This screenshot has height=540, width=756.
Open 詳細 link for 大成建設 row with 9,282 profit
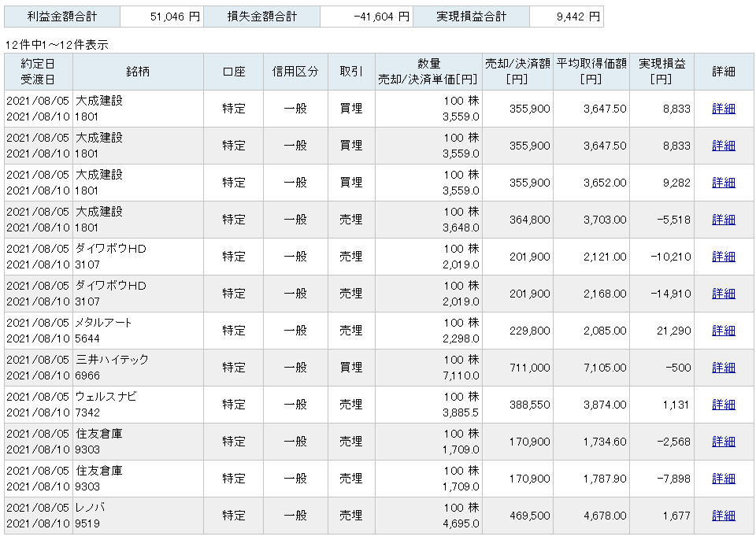click(x=723, y=183)
